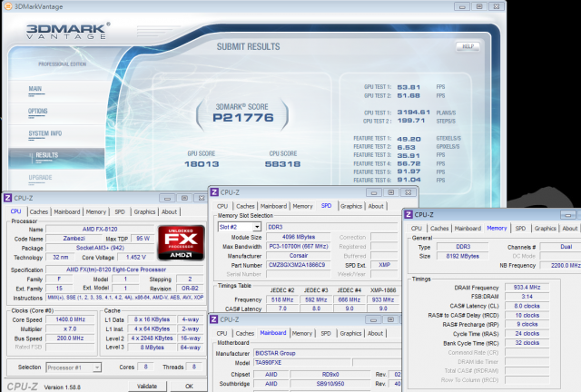The image size is (581, 392).
Task: Switch to SPD tab in CPU-Z Mainboard window
Action: (x=326, y=333)
